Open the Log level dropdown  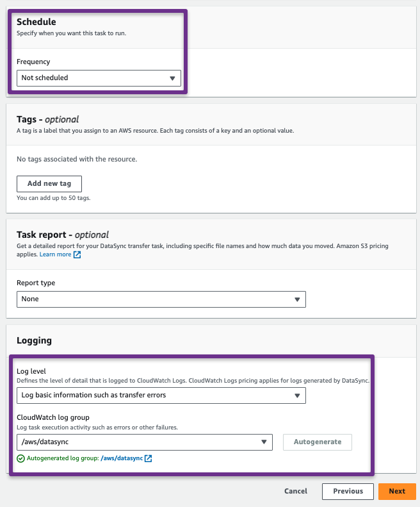[x=161, y=395]
